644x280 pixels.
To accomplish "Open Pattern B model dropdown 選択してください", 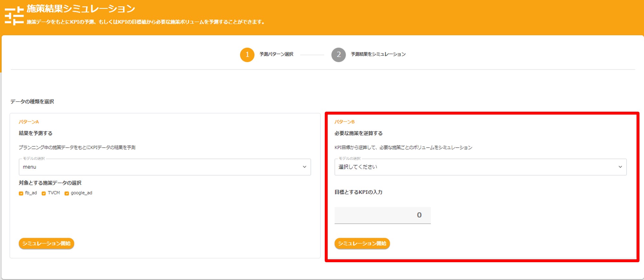I will point(480,167).
